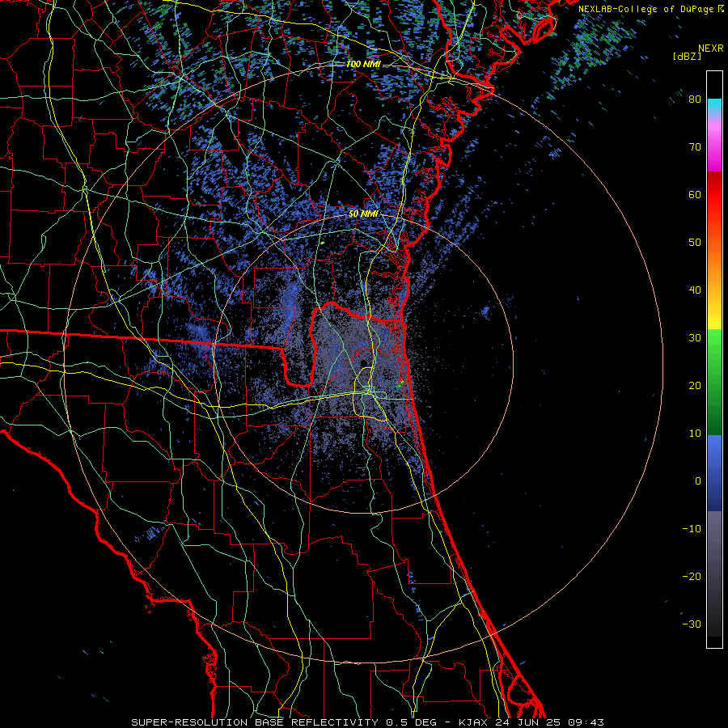Viewport: 728px width, 728px height.
Task: Click the -20 value on the dBZ scale
Action: (x=692, y=577)
